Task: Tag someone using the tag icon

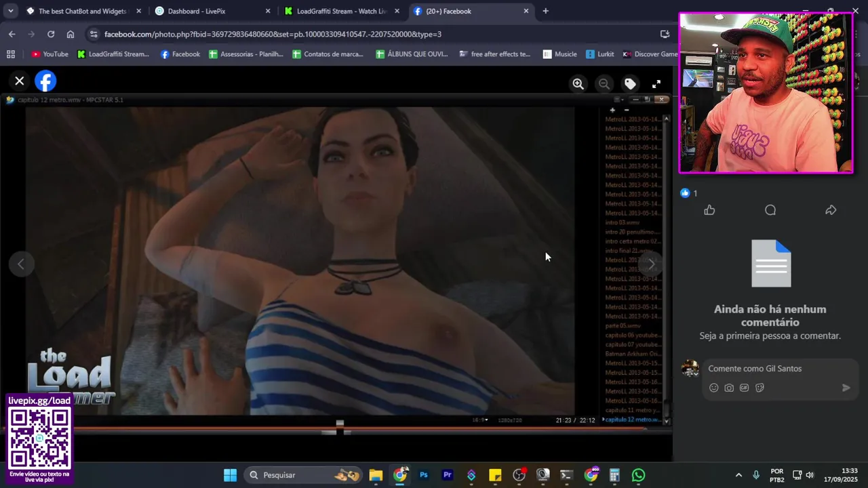Action: click(630, 84)
